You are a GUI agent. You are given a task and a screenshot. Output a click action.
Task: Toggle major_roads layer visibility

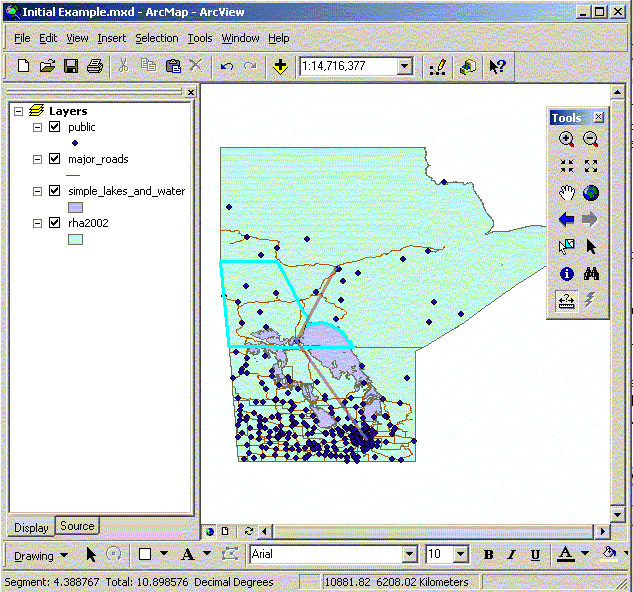[x=55, y=159]
